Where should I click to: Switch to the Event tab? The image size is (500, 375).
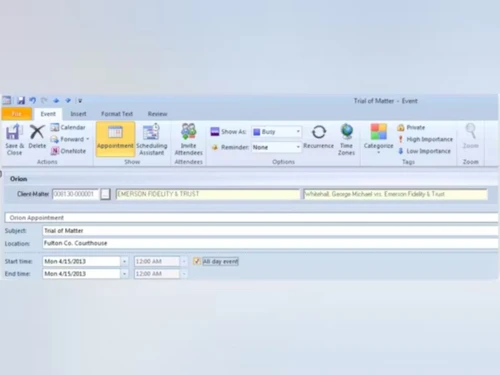[x=48, y=114]
